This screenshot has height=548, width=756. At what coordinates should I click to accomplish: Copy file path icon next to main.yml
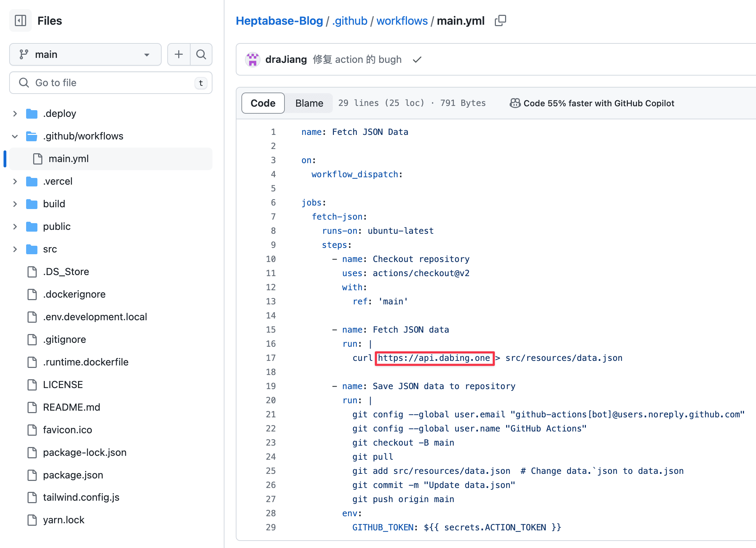tap(500, 21)
